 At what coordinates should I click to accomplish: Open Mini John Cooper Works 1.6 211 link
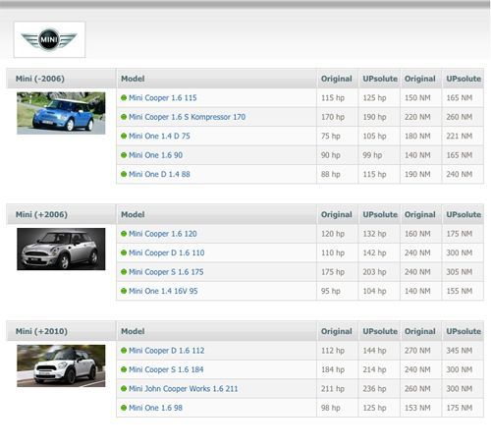tap(183, 389)
